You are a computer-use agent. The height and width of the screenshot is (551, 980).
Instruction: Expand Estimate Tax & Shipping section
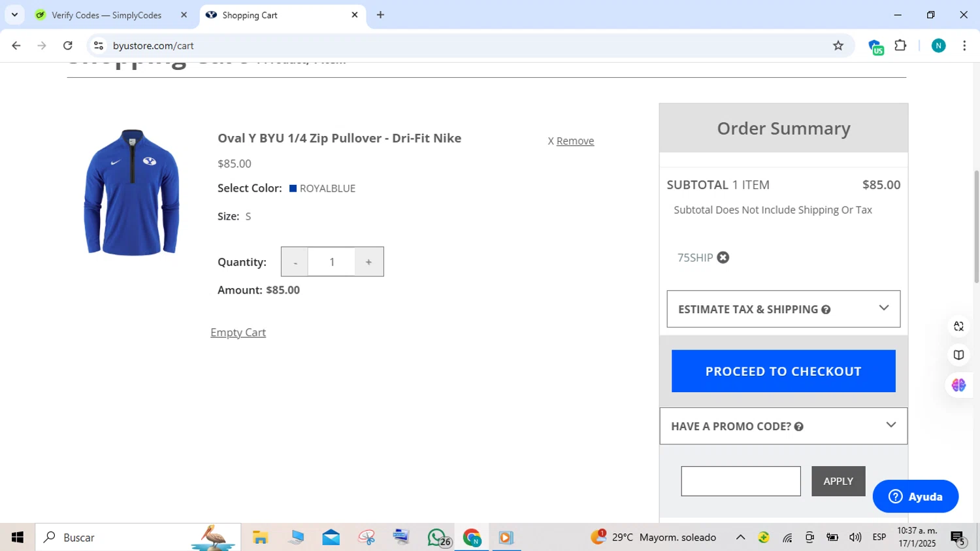(x=783, y=309)
